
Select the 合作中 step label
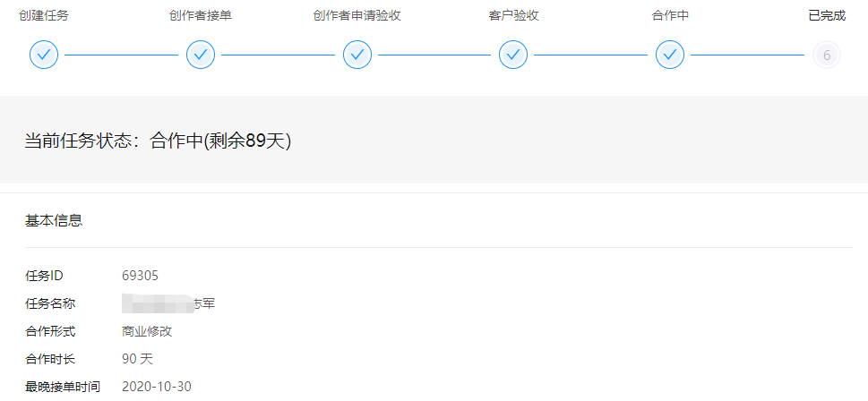coord(670,15)
